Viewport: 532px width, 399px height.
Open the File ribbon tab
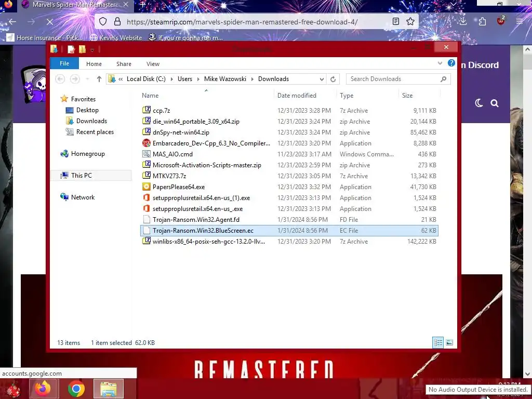click(64, 63)
